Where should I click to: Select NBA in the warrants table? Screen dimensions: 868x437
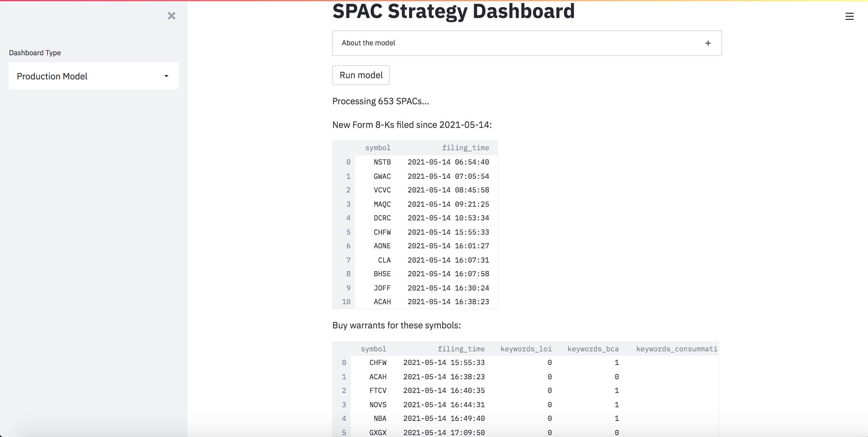[x=380, y=418]
